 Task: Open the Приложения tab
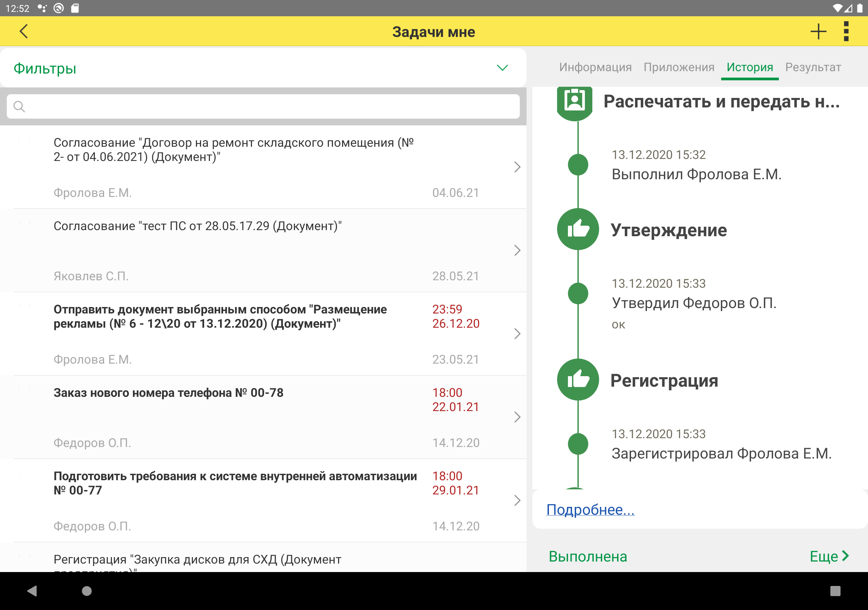(x=679, y=67)
